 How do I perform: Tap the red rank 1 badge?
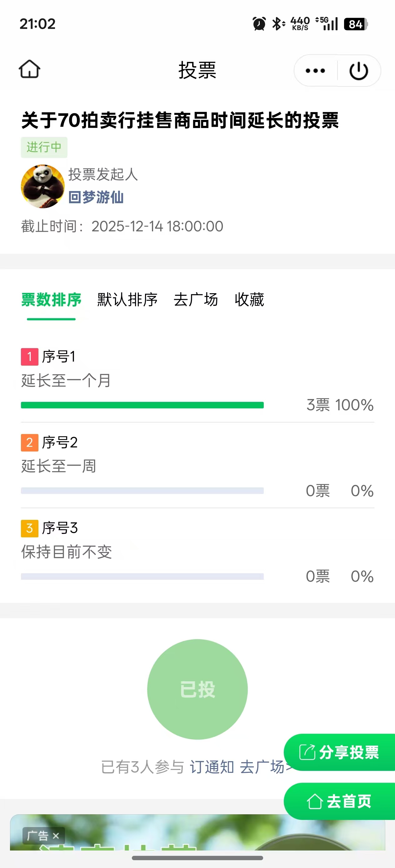(29, 357)
